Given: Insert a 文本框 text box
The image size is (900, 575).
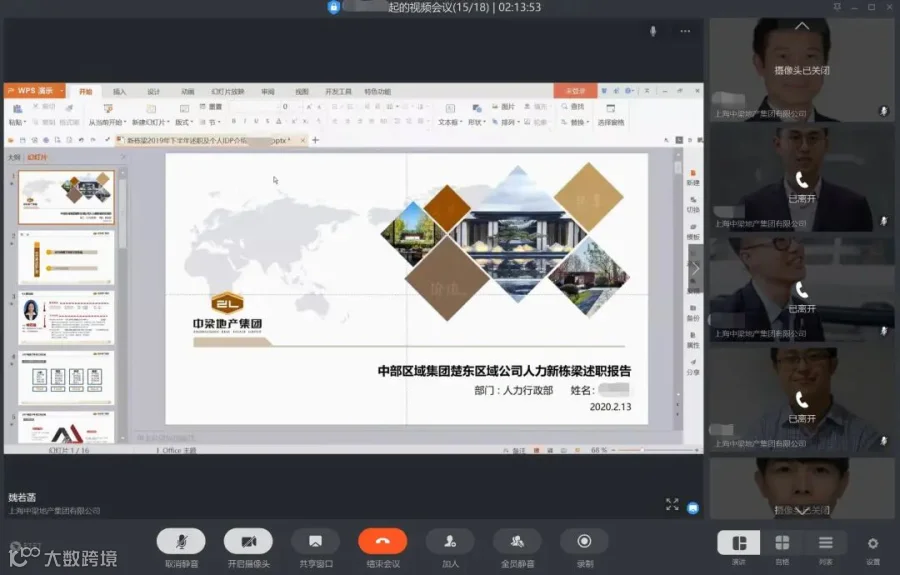Looking at the screenshot, I should (x=450, y=114).
